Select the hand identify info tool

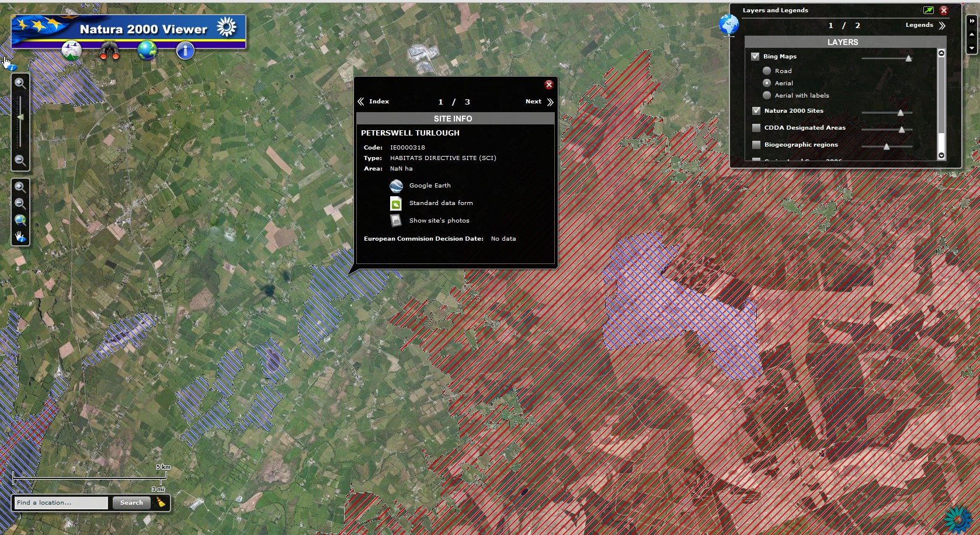(20, 237)
